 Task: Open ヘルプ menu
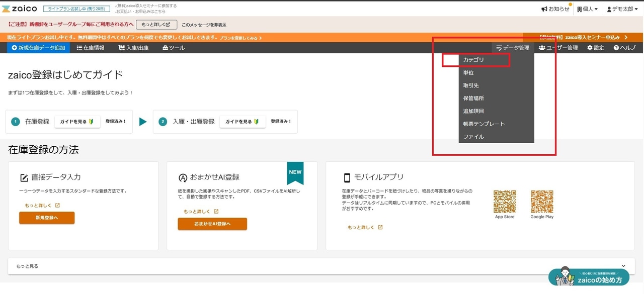click(624, 48)
